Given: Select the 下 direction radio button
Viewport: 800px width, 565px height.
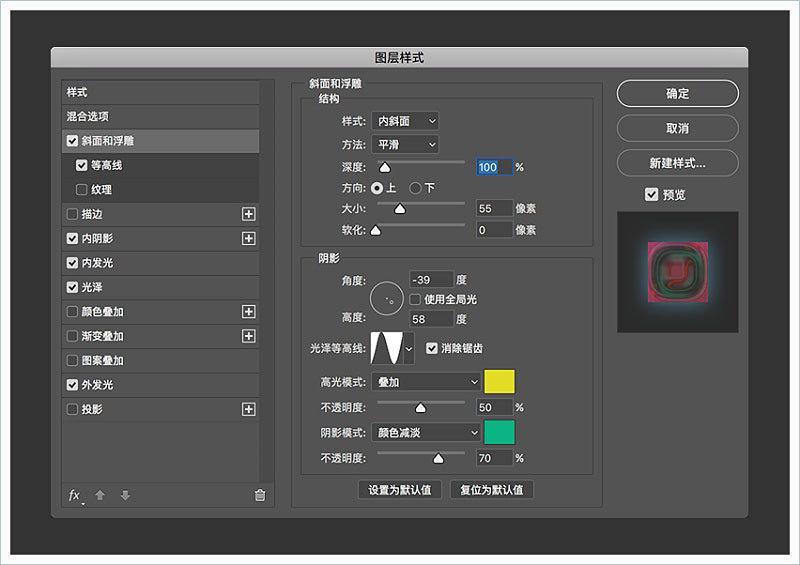Looking at the screenshot, I should pos(415,188).
